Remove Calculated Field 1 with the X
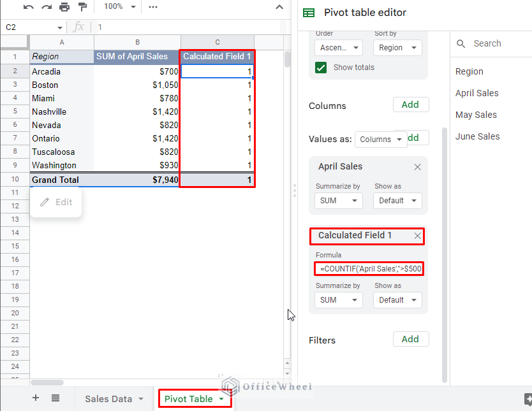This screenshot has width=532, height=411. point(417,236)
